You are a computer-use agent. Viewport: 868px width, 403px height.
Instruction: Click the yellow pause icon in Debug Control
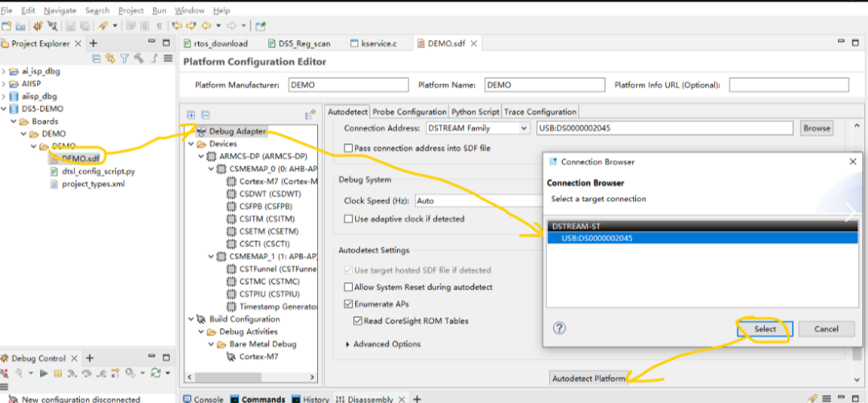(58, 373)
